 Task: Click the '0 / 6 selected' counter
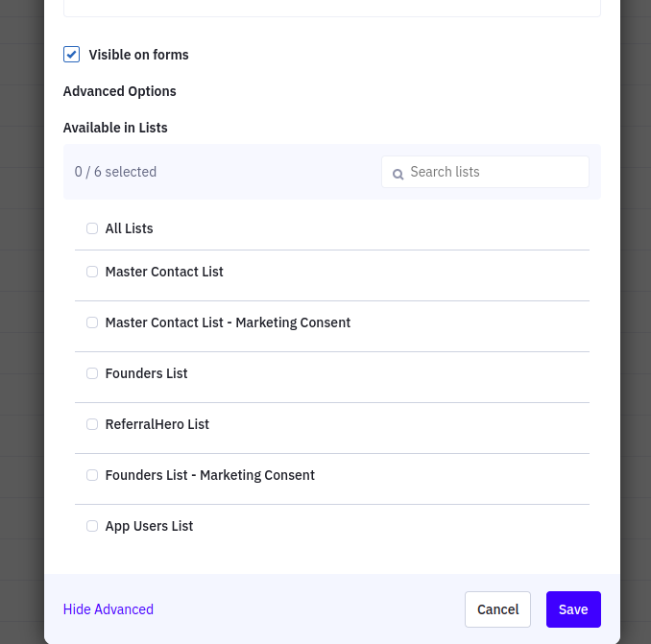click(115, 172)
